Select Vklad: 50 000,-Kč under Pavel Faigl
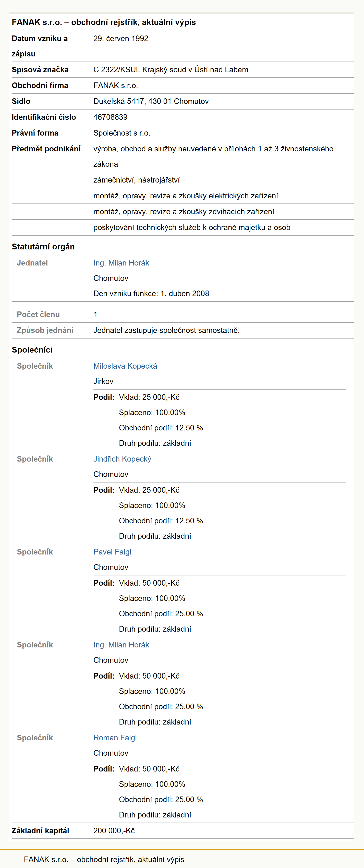The height and width of the screenshot is (868, 364). pyautogui.click(x=149, y=583)
